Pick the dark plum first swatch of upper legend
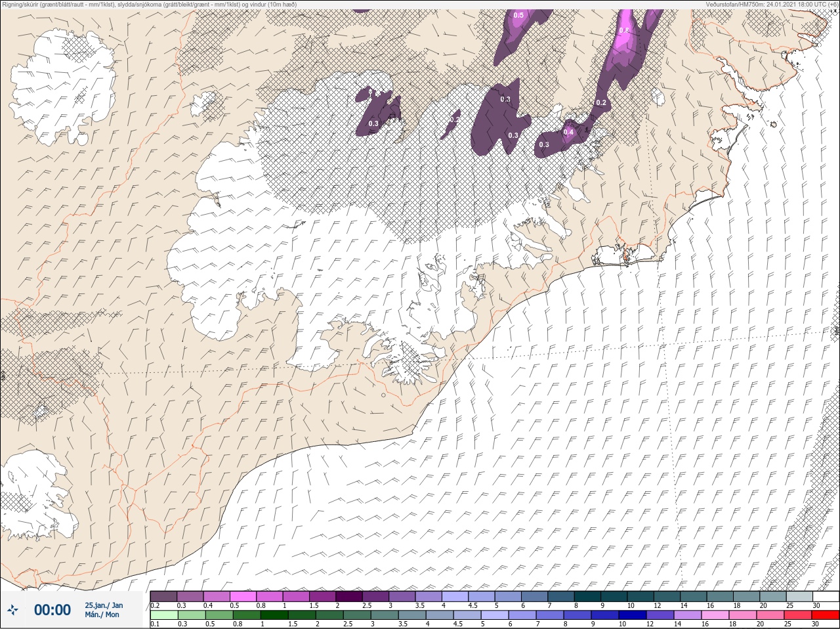Viewport: 840px width, 629px height. 163,596
